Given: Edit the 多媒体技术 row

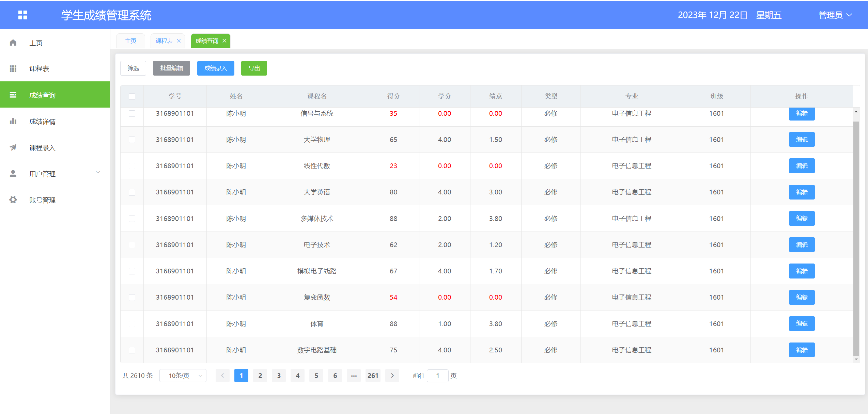Looking at the screenshot, I should click(x=802, y=218).
